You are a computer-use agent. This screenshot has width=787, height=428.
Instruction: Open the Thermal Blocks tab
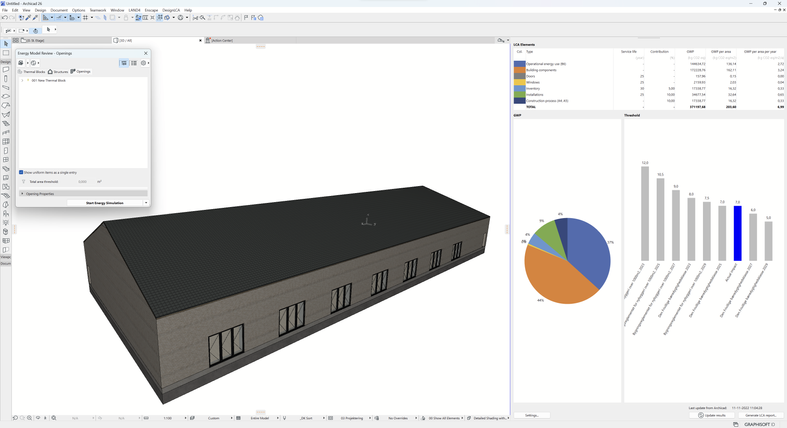32,72
